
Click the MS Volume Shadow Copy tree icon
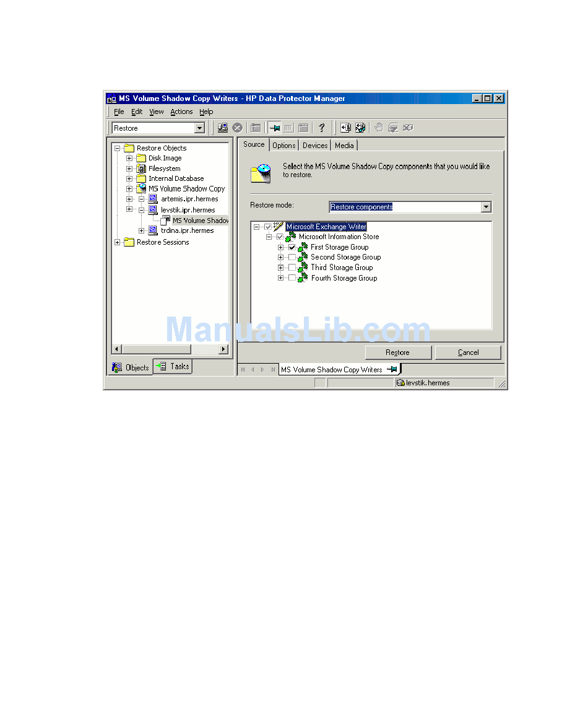(x=141, y=188)
